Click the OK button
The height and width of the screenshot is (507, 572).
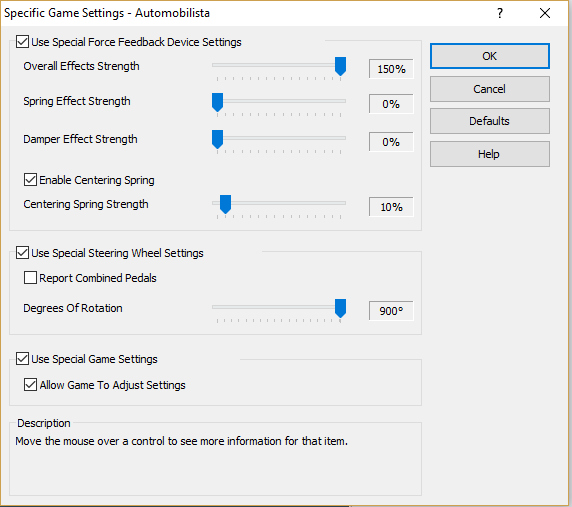coord(490,56)
